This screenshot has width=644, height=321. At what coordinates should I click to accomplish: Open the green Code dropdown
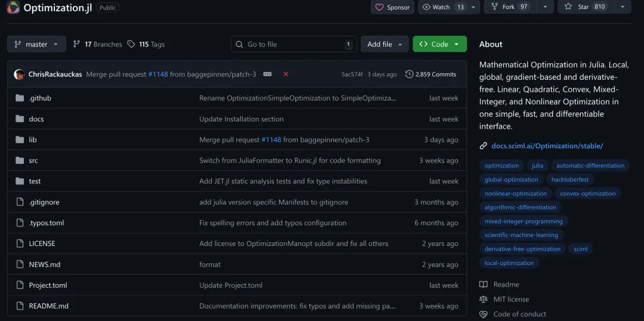439,44
